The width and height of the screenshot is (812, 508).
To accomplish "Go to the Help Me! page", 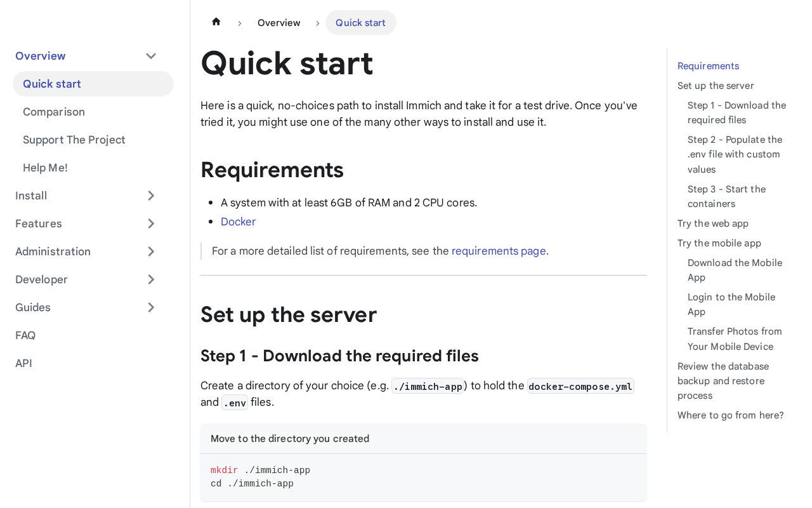I will pos(45,168).
